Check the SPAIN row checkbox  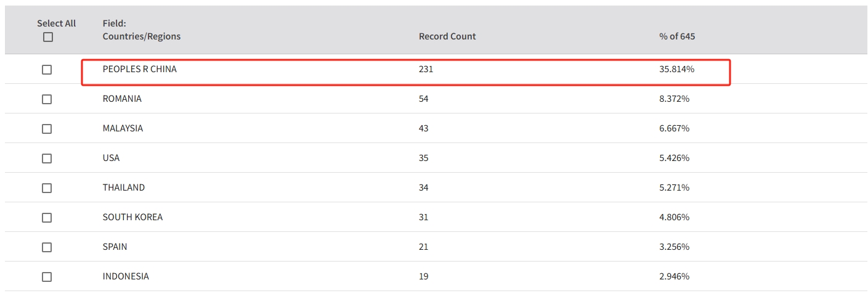click(47, 247)
